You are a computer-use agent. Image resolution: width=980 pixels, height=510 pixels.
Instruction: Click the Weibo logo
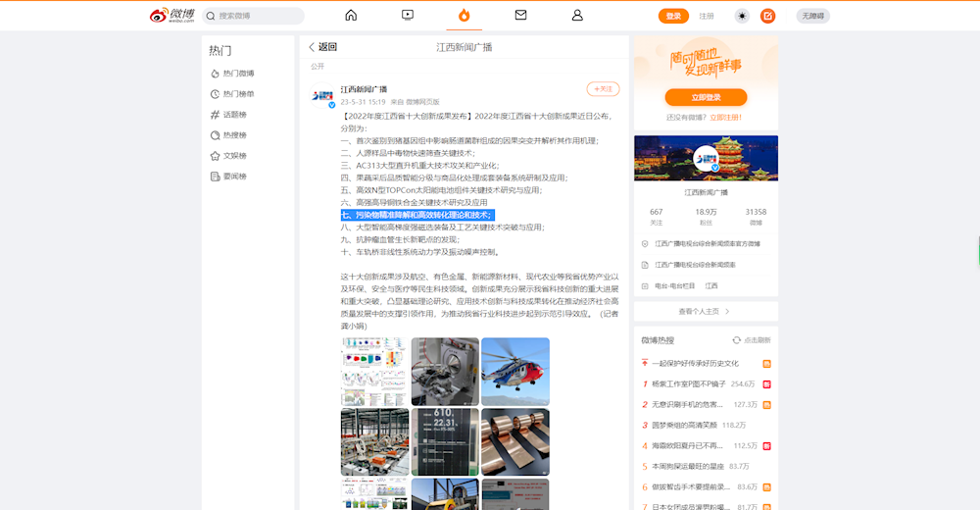coord(172,16)
